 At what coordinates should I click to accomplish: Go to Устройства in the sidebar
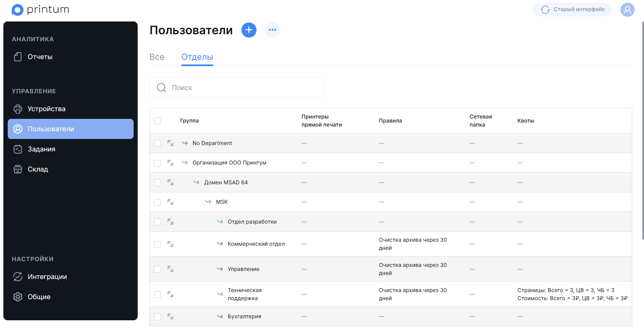point(71,109)
